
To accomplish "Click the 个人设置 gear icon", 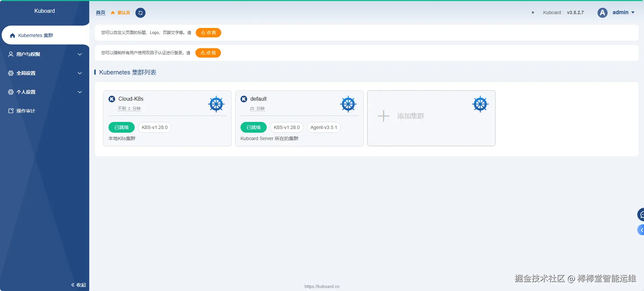I will 11,92.
